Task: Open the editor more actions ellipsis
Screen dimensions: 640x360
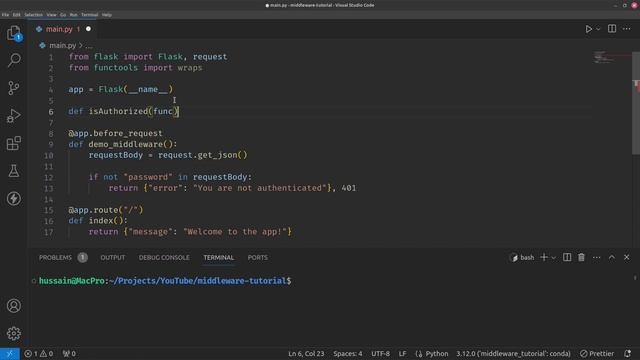Action: click(x=627, y=29)
